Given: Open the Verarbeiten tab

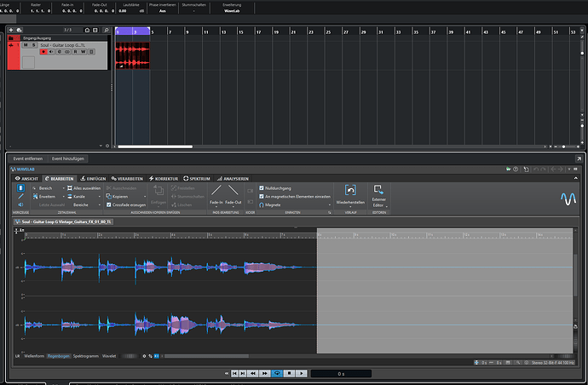Looking at the screenshot, I should coord(127,178).
